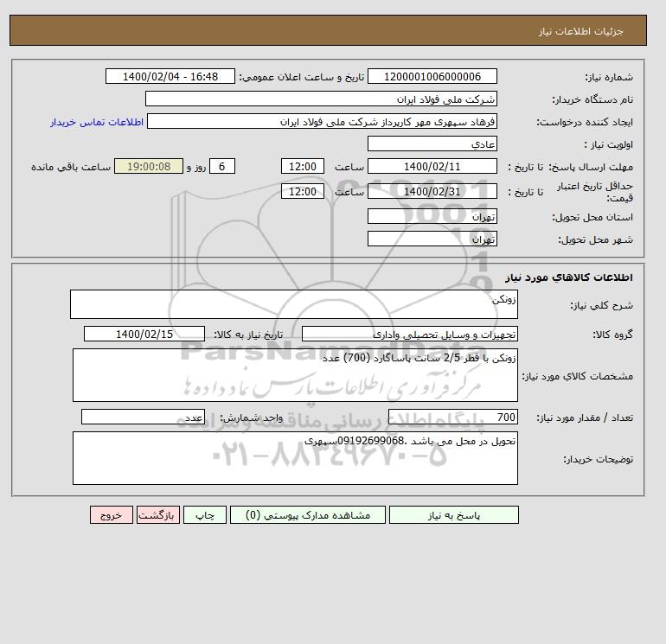The height and width of the screenshot is (644, 666).
Task: Click the goods group field تجهیزات و وسایل تحصیلی
Action: point(410,334)
